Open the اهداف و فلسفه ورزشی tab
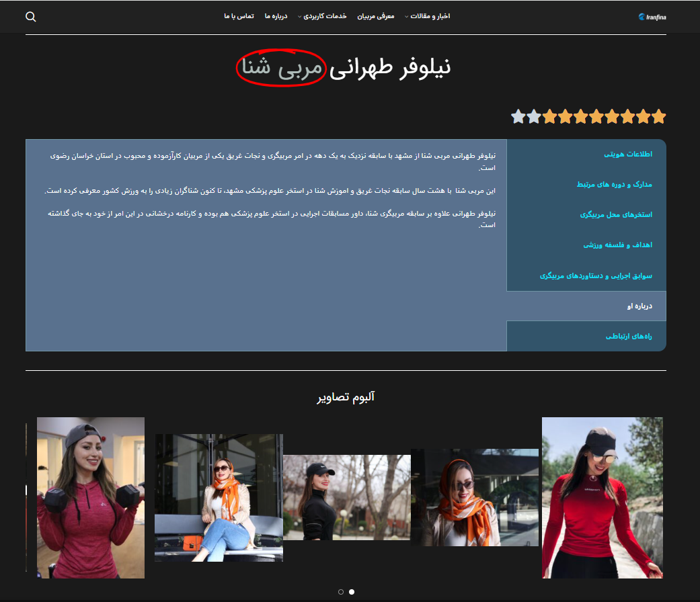Image resolution: width=700 pixels, height=602 pixels. coord(617,245)
